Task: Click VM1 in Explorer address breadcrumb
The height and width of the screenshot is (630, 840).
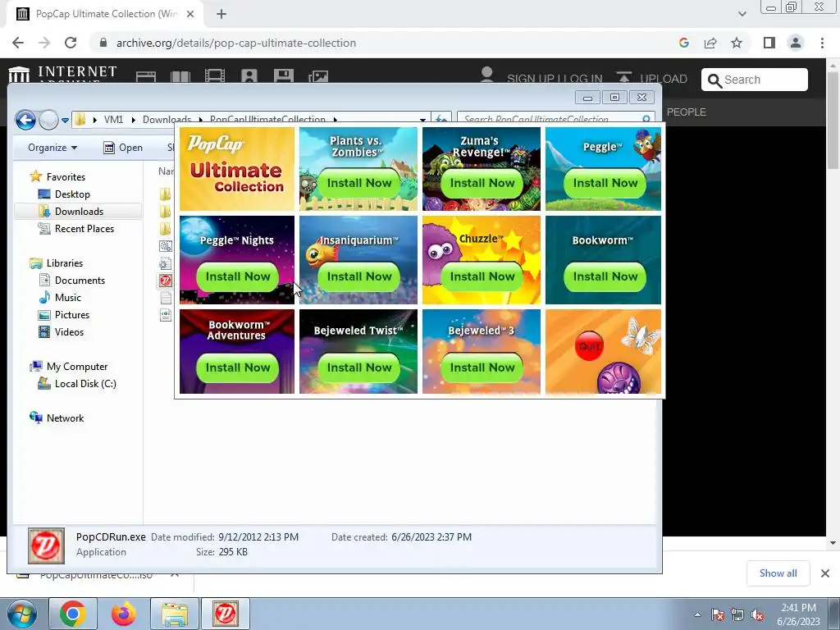Action: pos(113,120)
